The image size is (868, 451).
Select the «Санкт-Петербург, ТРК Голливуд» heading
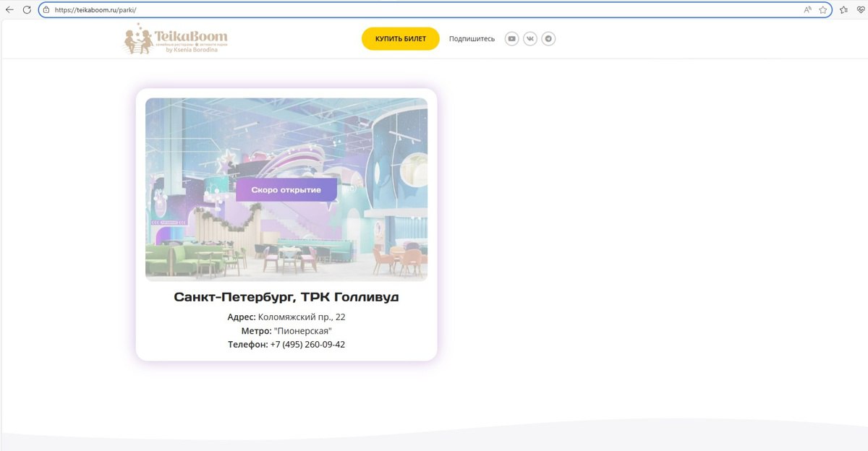pyautogui.click(x=286, y=297)
